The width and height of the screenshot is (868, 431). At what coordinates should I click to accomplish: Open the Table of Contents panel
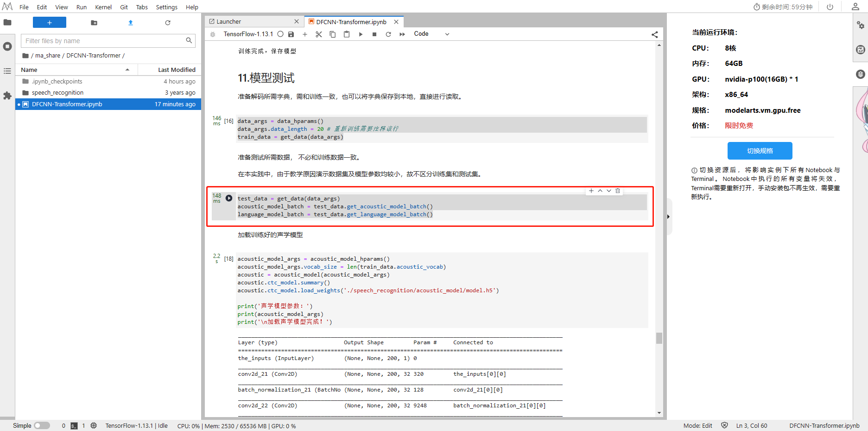pyautogui.click(x=7, y=71)
